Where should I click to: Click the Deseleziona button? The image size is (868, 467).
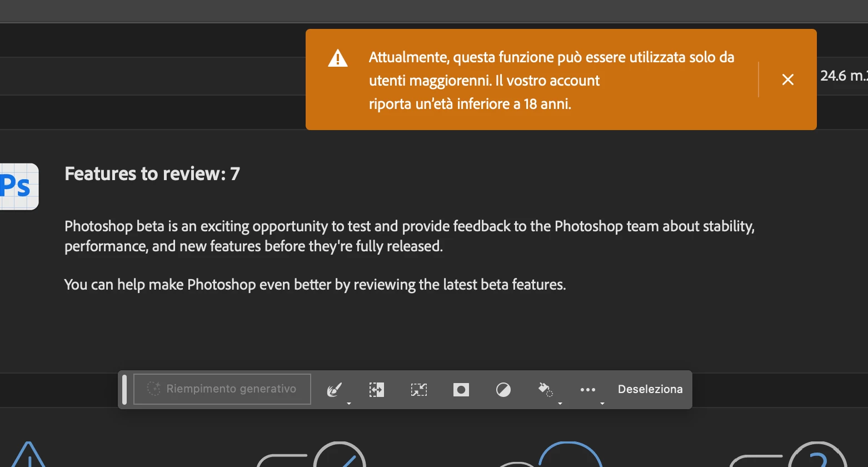tap(650, 389)
